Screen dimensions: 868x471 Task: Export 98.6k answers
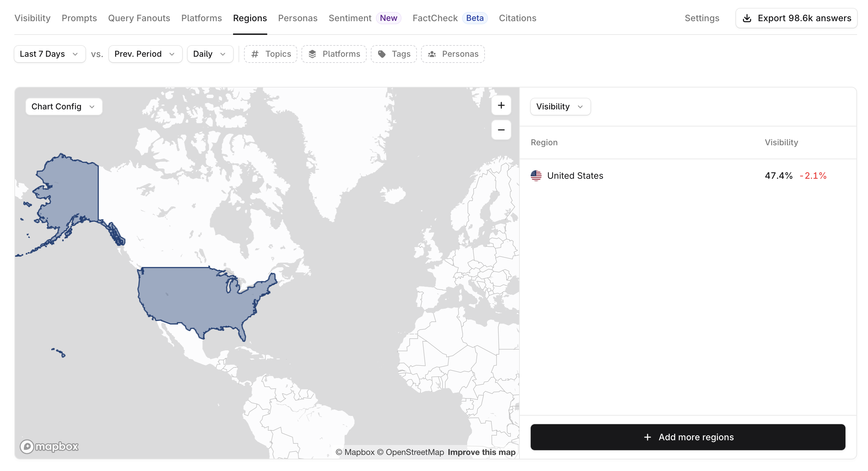(x=796, y=18)
